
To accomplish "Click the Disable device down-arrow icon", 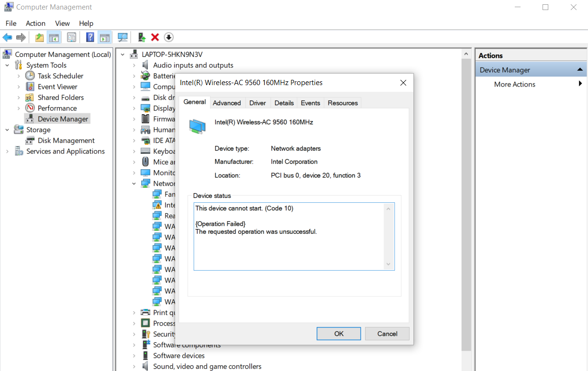I will tap(168, 37).
